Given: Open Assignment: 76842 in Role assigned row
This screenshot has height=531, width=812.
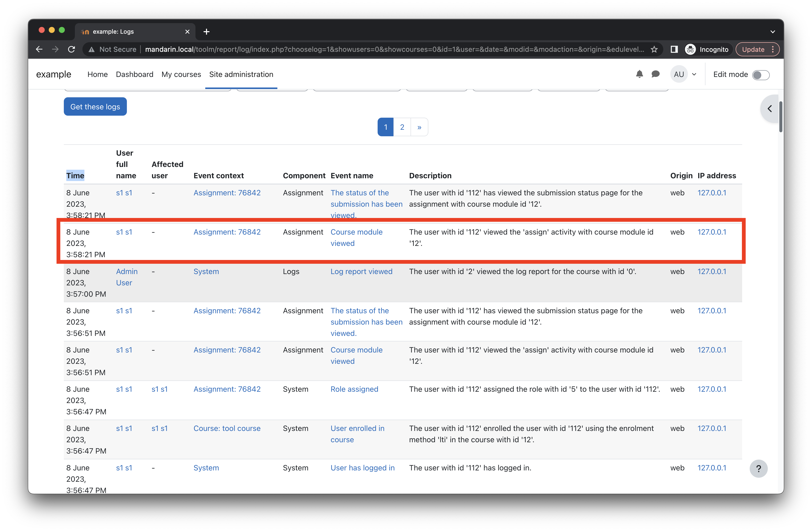Looking at the screenshot, I should point(227,389).
